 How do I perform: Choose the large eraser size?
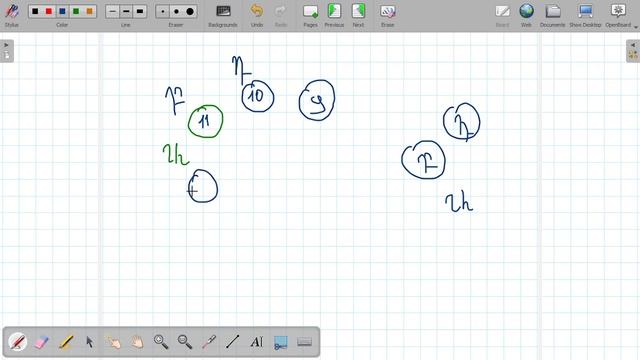pos(190,11)
